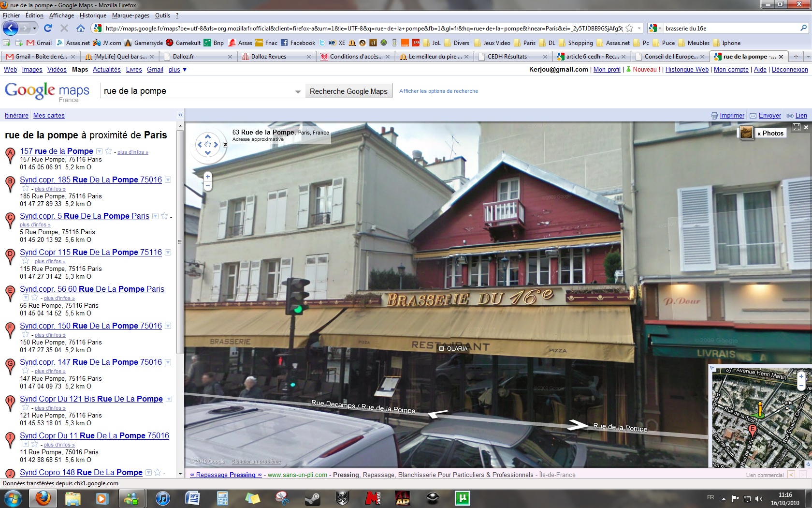This screenshot has width=812, height=508.
Task: Open the Firefox Home page icon
Action: (x=81, y=28)
